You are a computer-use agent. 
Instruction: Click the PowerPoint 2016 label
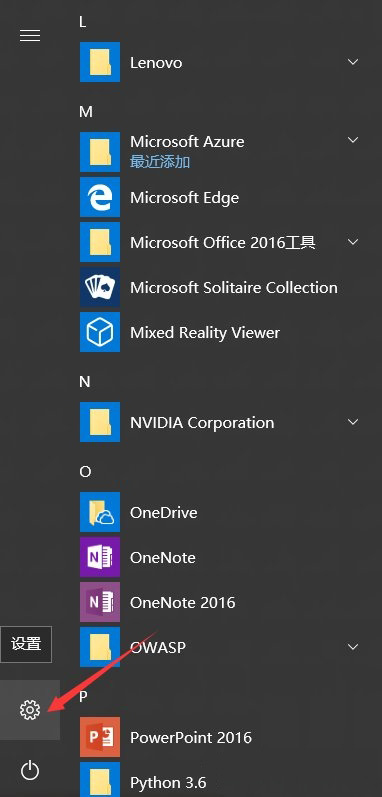[191, 738]
